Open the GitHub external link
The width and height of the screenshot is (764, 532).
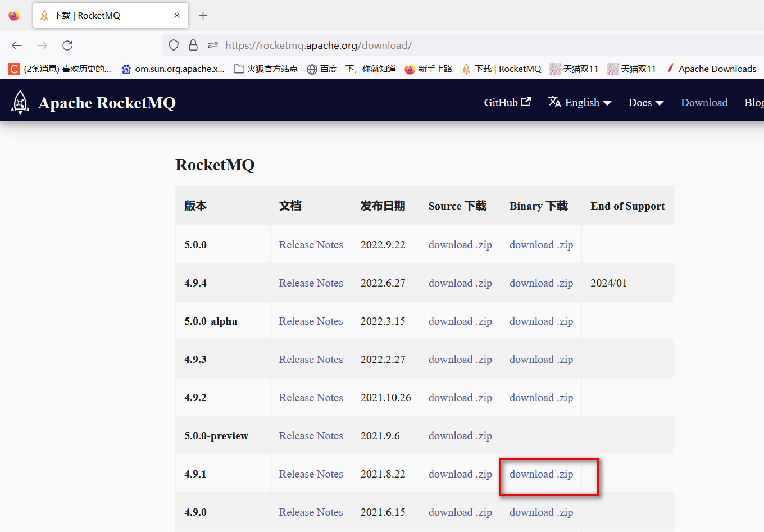point(507,102)
